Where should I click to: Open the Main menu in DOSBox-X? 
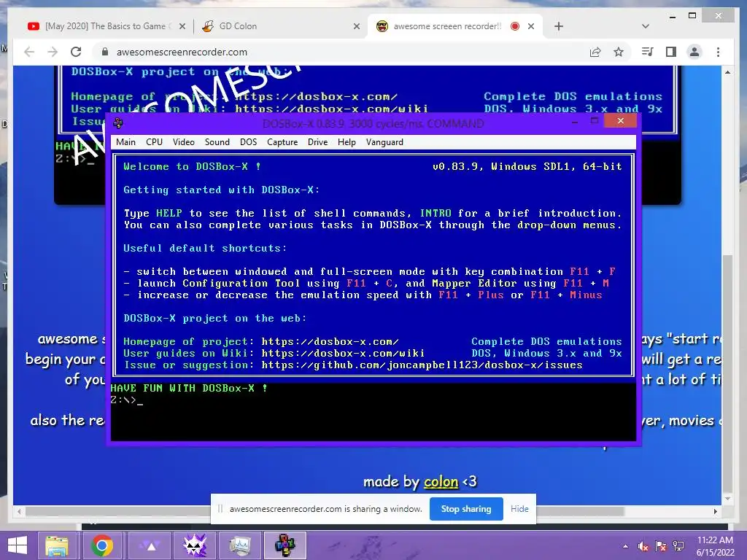[x=125, y=142]
